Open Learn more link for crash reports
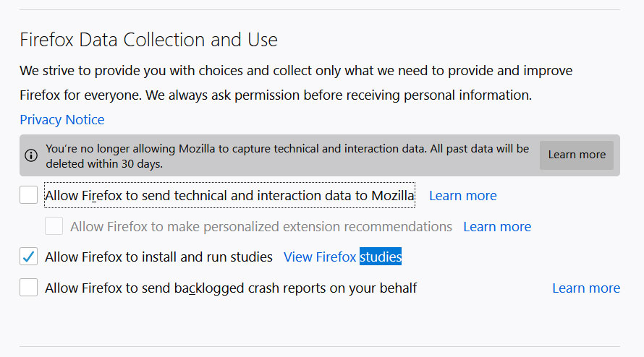 point(586,288)
